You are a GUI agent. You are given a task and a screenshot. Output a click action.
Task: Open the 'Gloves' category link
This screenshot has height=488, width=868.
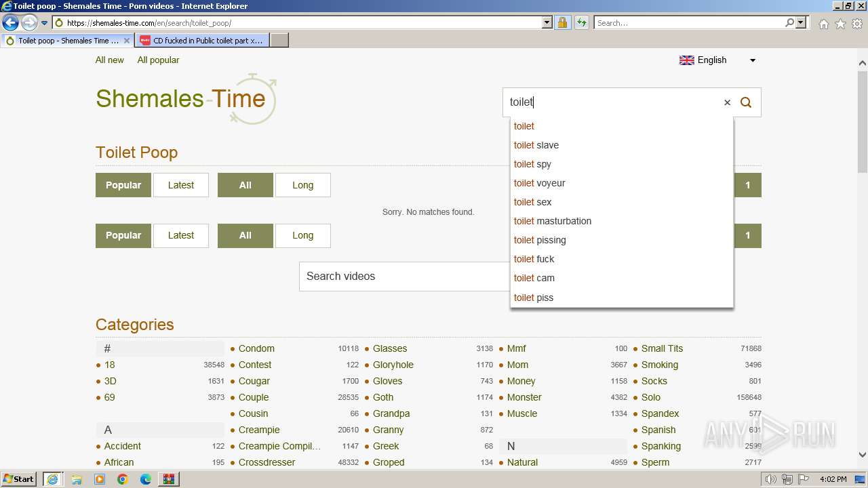387,381
